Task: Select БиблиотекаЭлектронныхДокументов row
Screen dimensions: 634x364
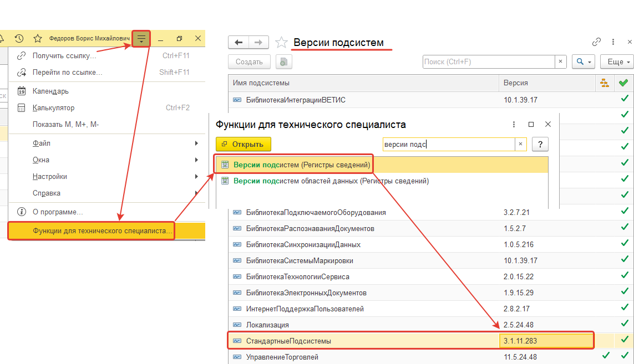Action: pos(430,293)
